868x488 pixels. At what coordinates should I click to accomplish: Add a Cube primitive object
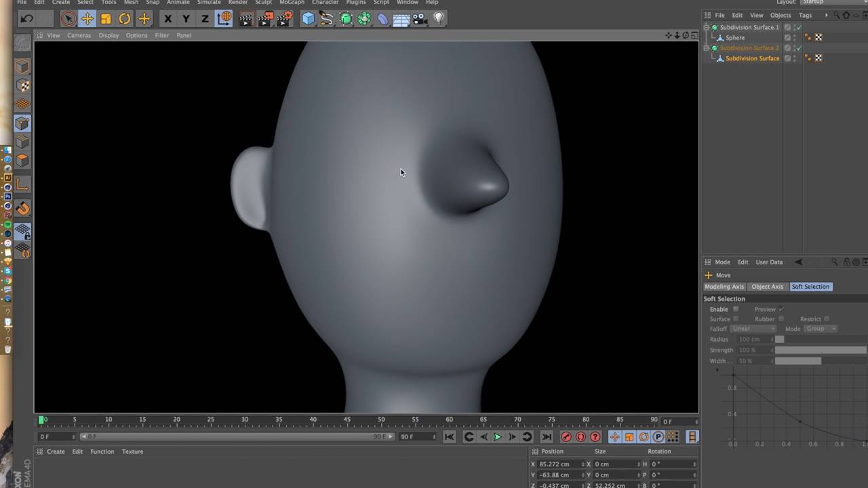point(308,19)
